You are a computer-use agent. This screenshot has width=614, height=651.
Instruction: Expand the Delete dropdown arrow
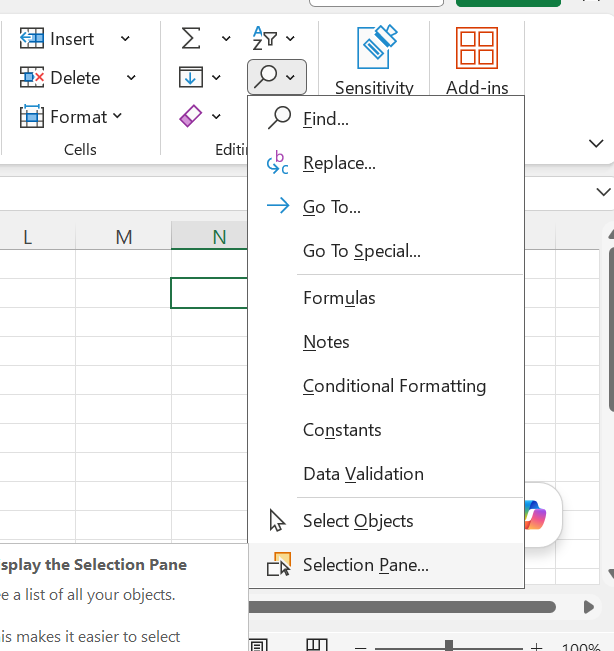[131, 78]
